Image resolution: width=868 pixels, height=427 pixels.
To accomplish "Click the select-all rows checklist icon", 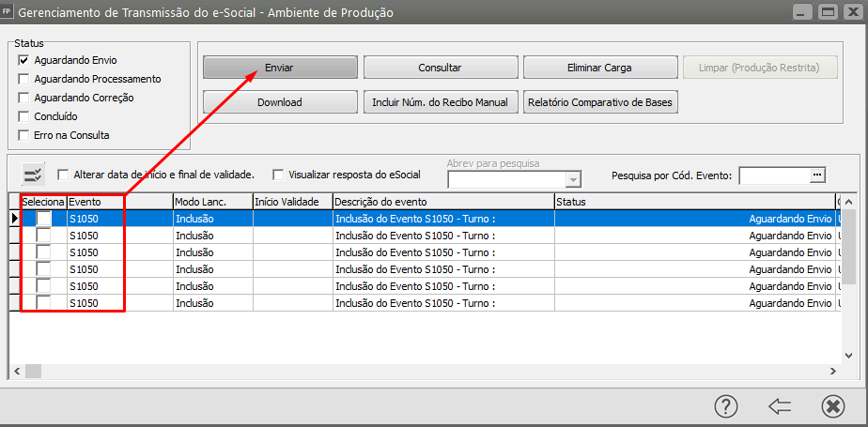I will coord(33,175).
